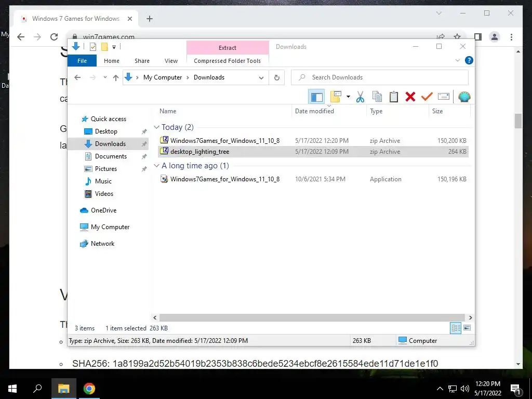Open Videos in the navigation pane
Image resolution: width=532 pixels, height=399 pixels.
pyautogui.click(x=104, y=194)
